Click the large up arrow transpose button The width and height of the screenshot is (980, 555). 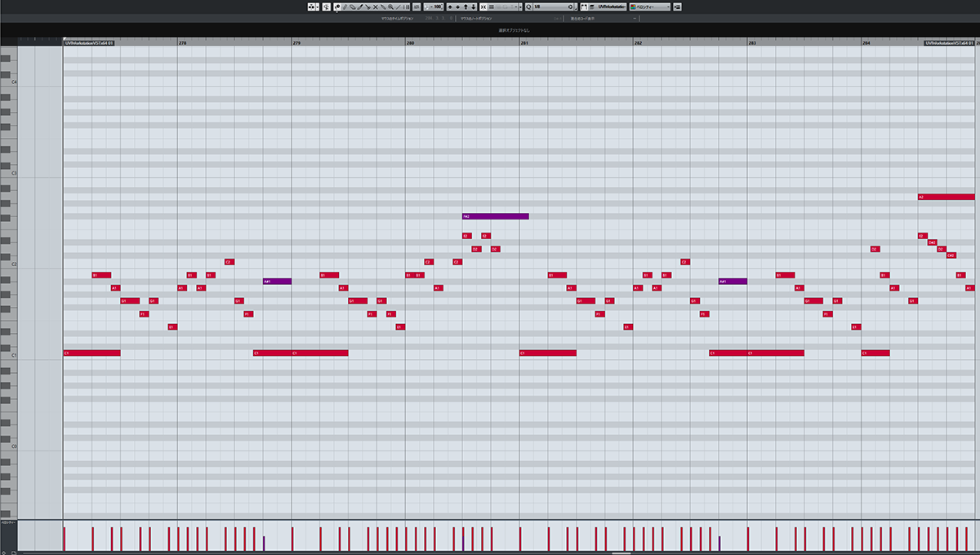point(465,7)
